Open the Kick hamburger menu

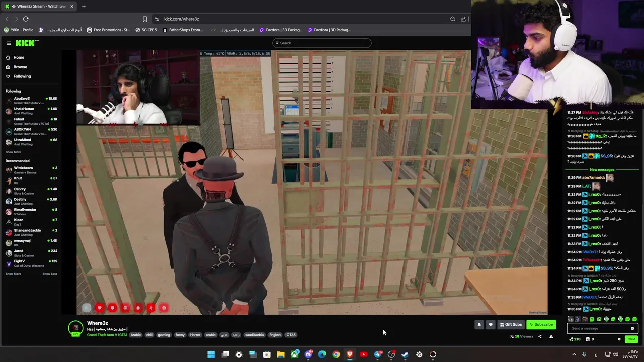(9, 43)
